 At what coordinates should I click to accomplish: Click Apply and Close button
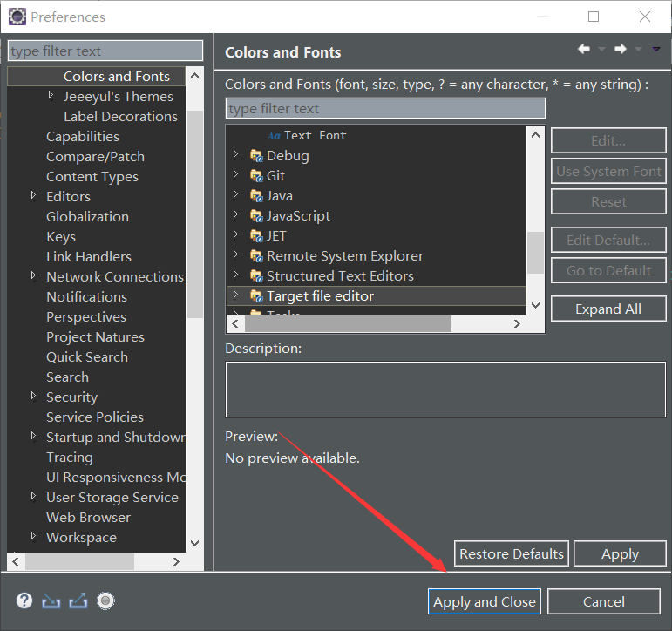pyautogui.click(x=485, y=601)
